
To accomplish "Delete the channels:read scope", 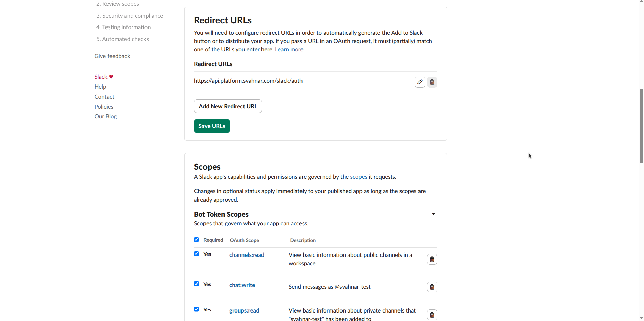I will [x=432, y=259].
